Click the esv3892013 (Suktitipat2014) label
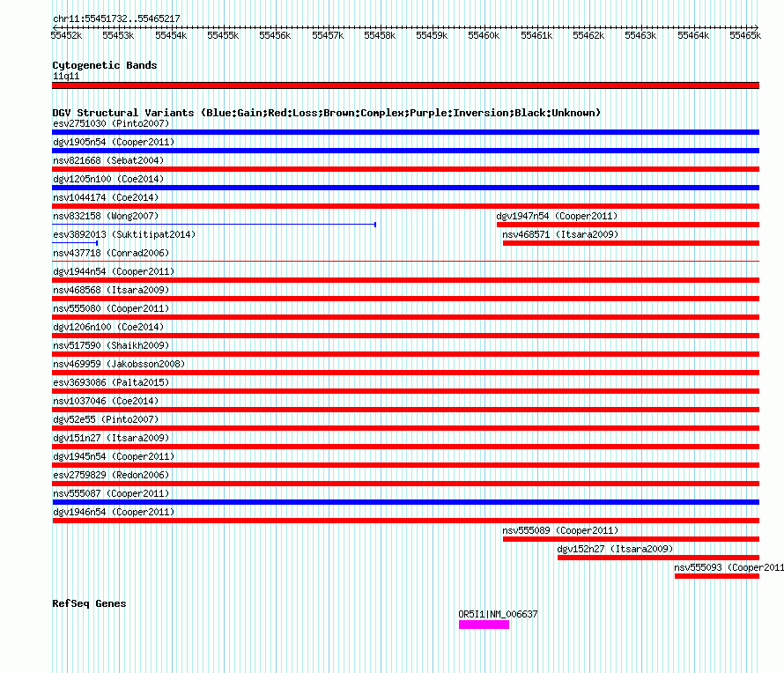 click(x=124, y=234)
